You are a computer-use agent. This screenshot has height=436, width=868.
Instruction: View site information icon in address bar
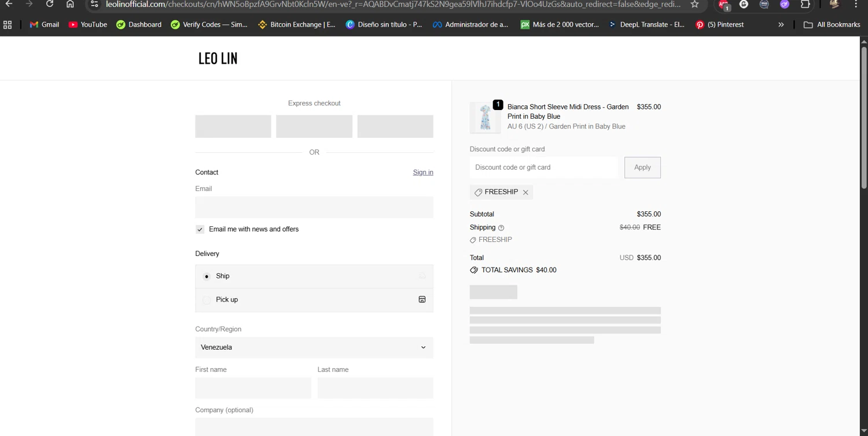click(x=94, y=4)
